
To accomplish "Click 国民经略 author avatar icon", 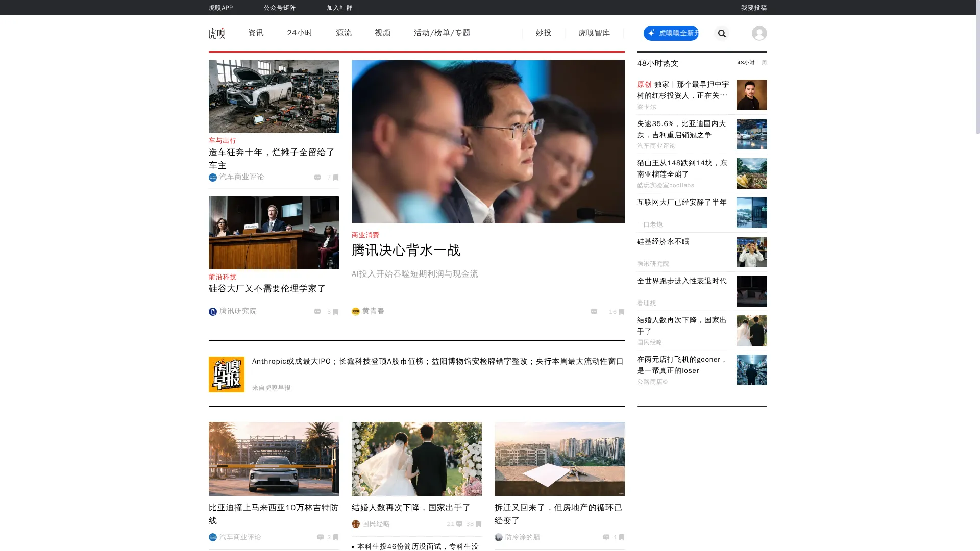I will point(356,524).
